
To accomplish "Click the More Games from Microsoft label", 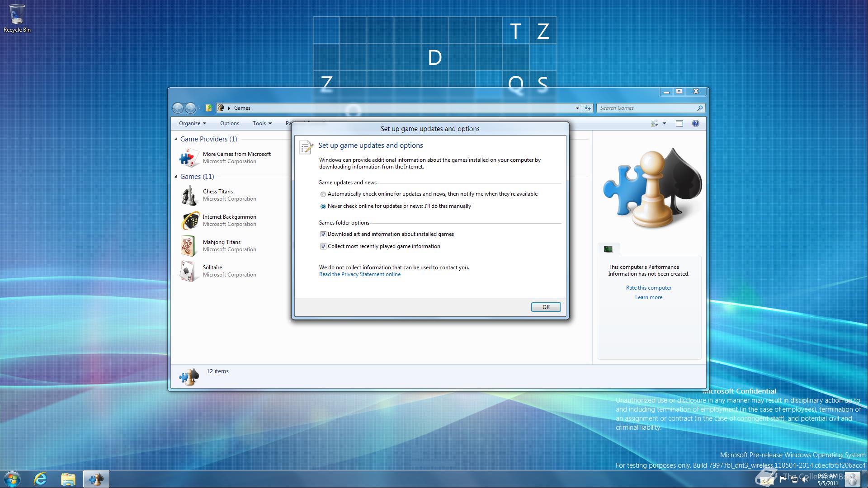I will tap(237, 154).
